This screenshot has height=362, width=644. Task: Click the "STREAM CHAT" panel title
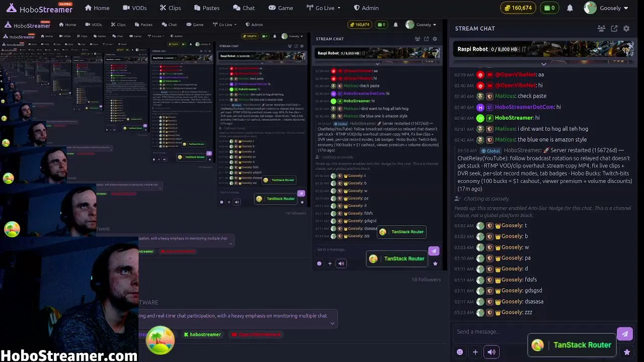475,29
